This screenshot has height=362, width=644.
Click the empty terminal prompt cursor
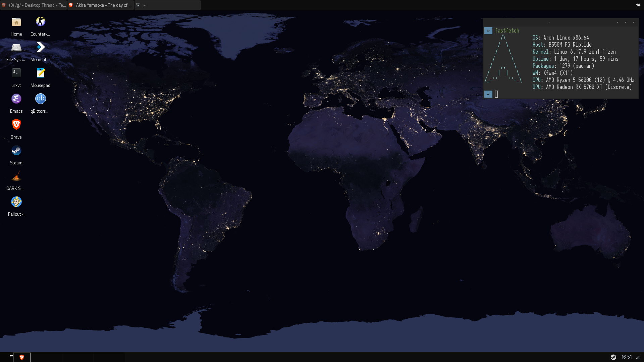point(496,94)
